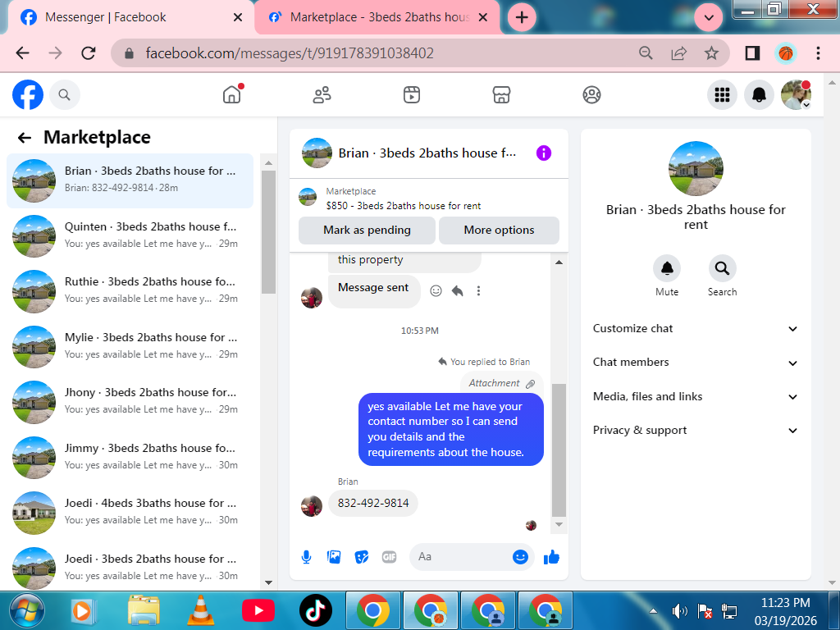The width and height of the screenshot is (840, 630).
Task: Expand the Chat members section
Action: point(696,363)
